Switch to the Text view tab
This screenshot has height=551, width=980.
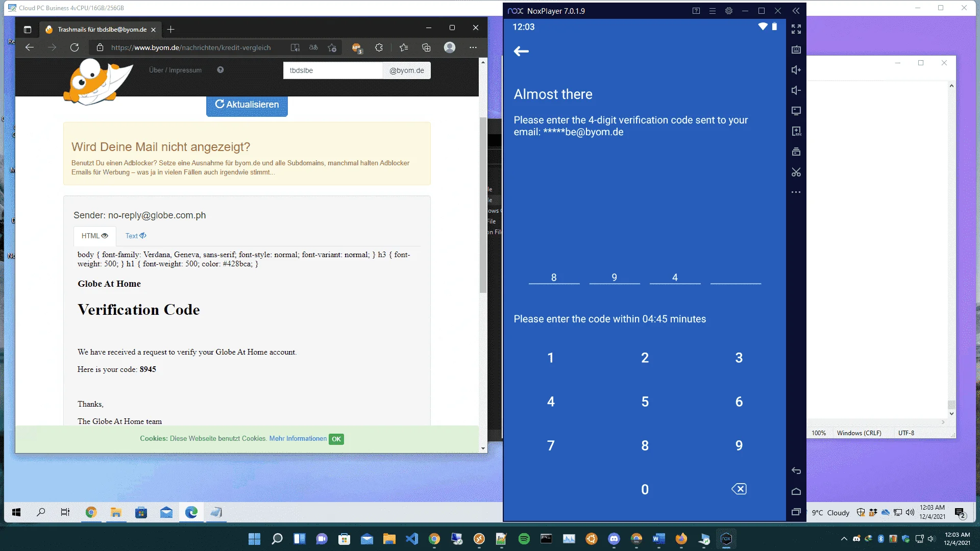pyautogui.click(x=136, y=236)
